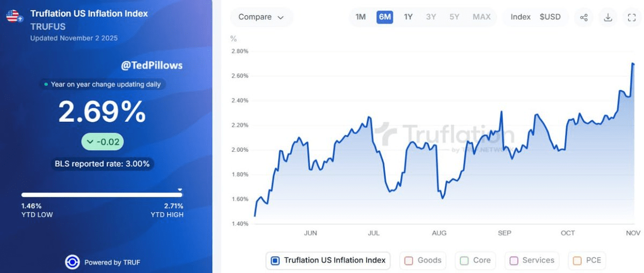Toggle the Services series checkbox

pos(514,261)
